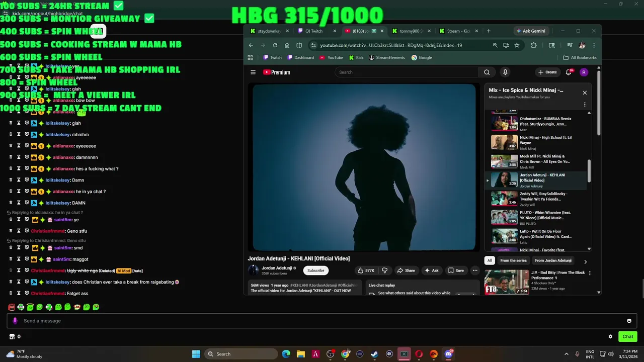Open File Explorer from the taskbar

[x=301, y=354]
